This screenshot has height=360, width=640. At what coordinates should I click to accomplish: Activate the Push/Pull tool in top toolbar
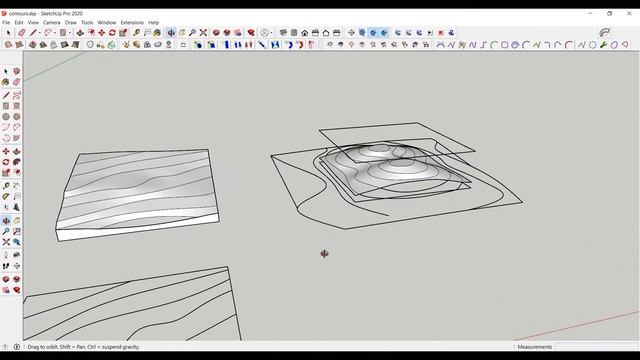click(80, 33)
